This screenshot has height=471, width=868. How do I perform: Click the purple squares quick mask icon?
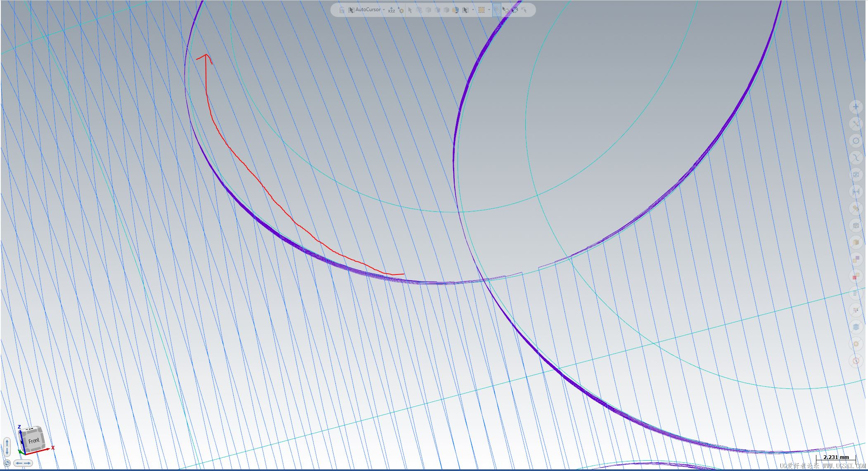pyautogui.click(x=856, y=259)
